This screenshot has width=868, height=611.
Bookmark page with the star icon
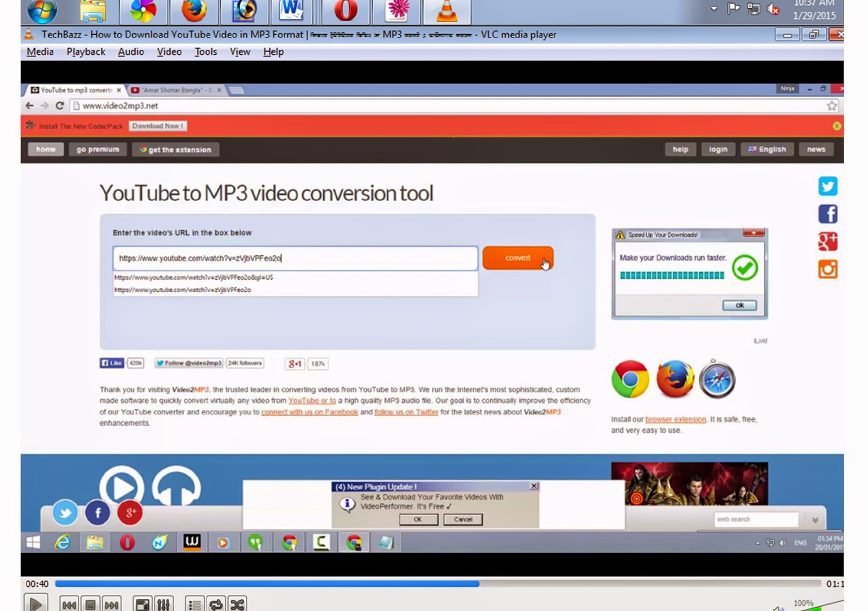pyautogui.click(x=832, y=106)
